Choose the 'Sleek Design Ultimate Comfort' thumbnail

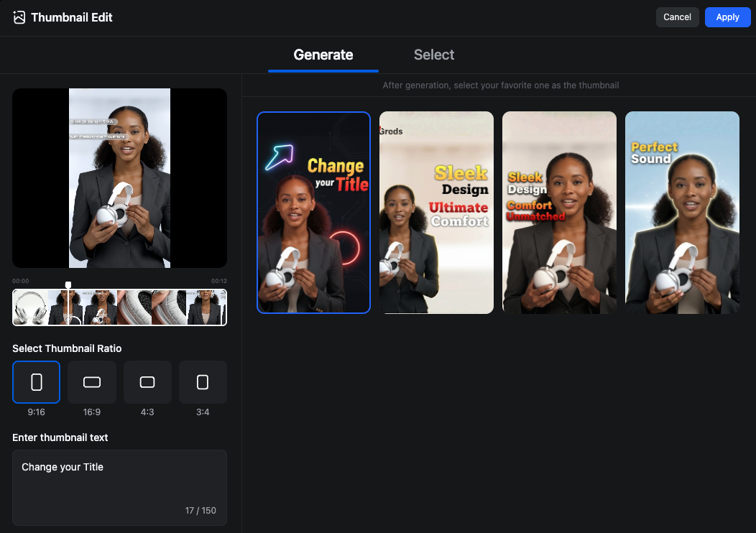pos(436,213)
